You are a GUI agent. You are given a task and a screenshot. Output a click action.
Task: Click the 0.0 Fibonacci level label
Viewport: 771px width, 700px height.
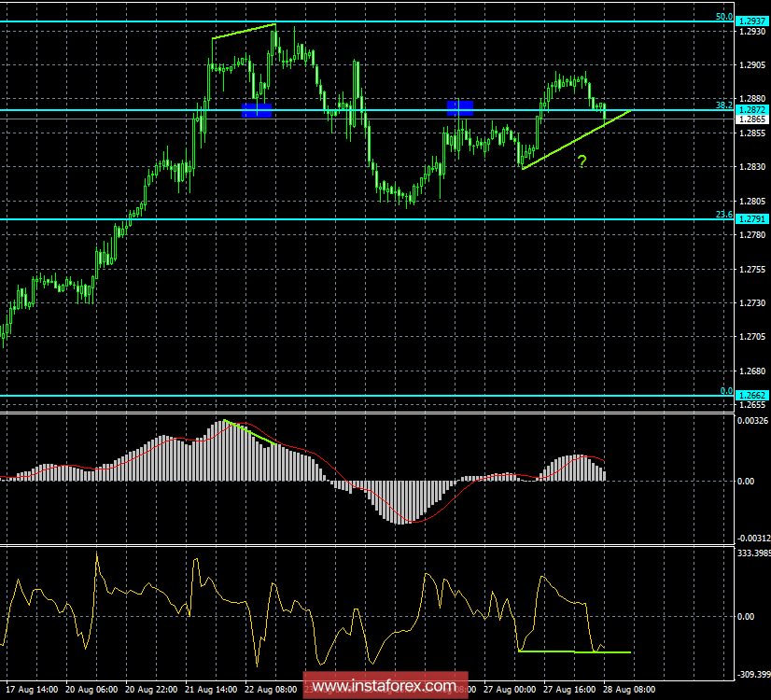[726, 392]
